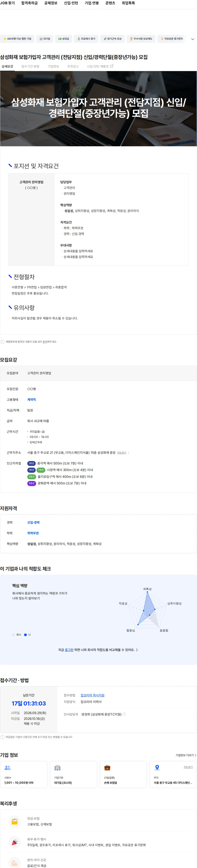Viewport: 197px width, 868px height.
Task: Click the 잡코리아 즉시지원 link
Action: point(92,695)
